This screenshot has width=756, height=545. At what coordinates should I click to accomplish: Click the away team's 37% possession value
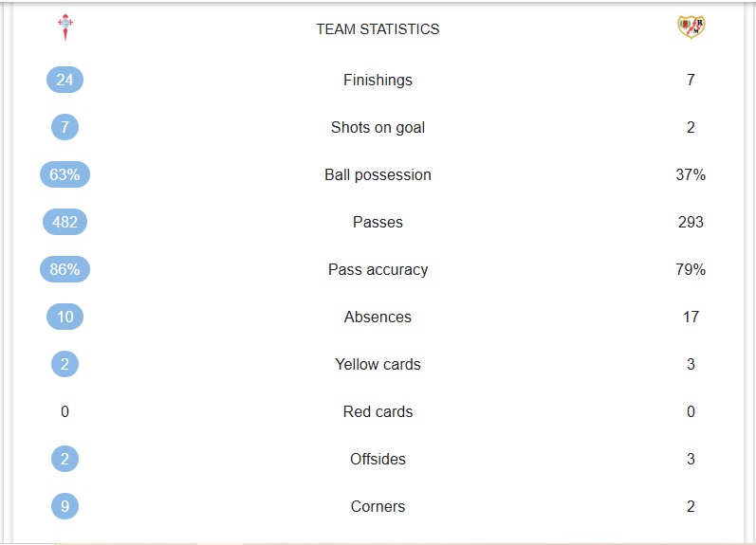[691, 174]
